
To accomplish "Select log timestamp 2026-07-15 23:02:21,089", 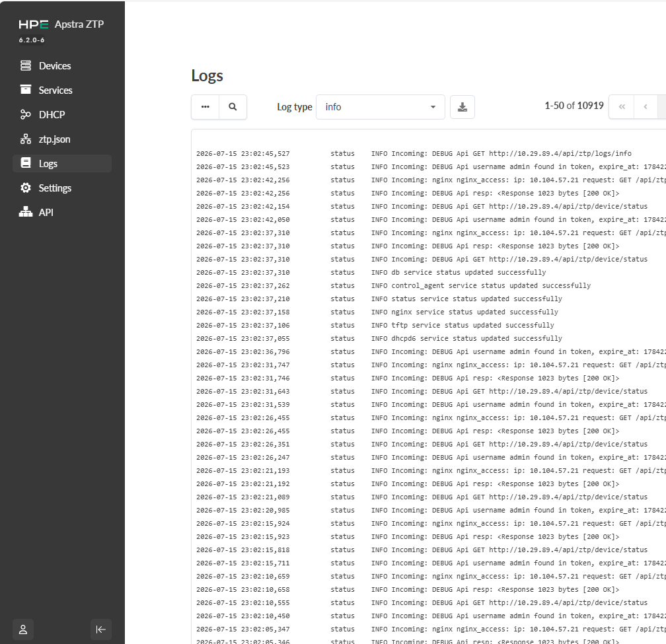I will coord(243,497).
